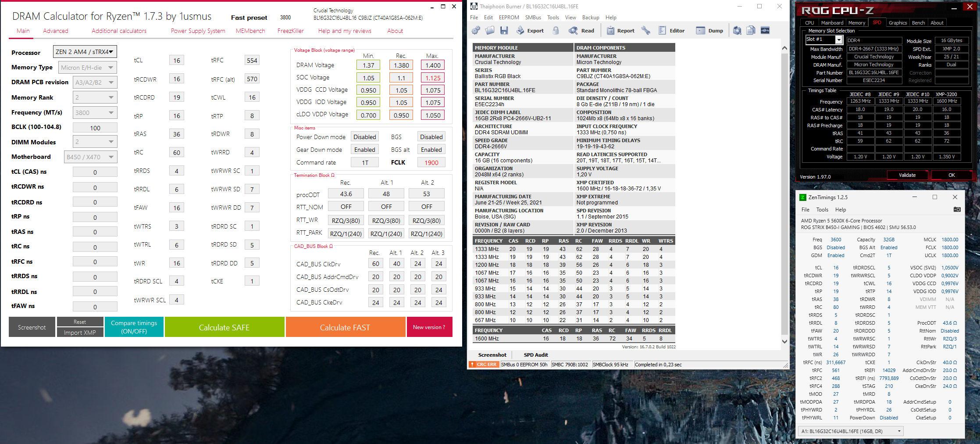Click the Thaiphoon Burner vertical scrollbar down arrow
Screen dimensions: 980x444
coord(784,341)
